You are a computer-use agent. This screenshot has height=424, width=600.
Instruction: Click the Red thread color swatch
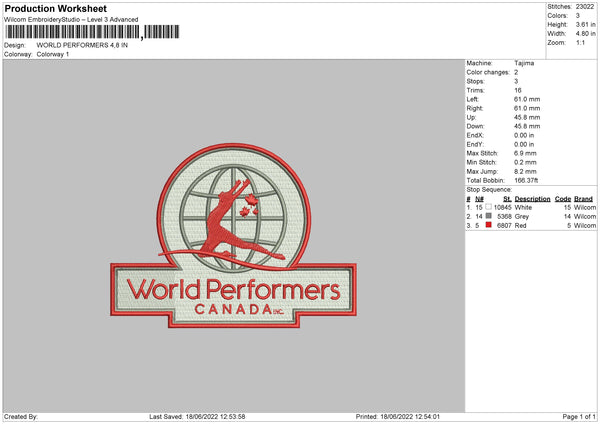(x=488, y=225)
